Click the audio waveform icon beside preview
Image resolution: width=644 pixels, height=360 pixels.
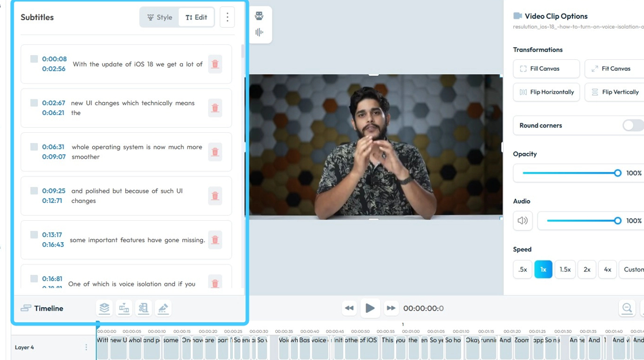[259, 32]
